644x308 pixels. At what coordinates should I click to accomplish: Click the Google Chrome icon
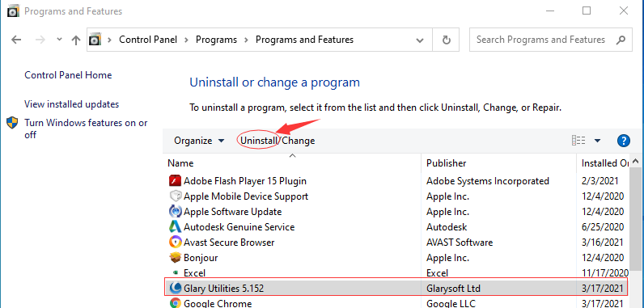pos(176,303)
